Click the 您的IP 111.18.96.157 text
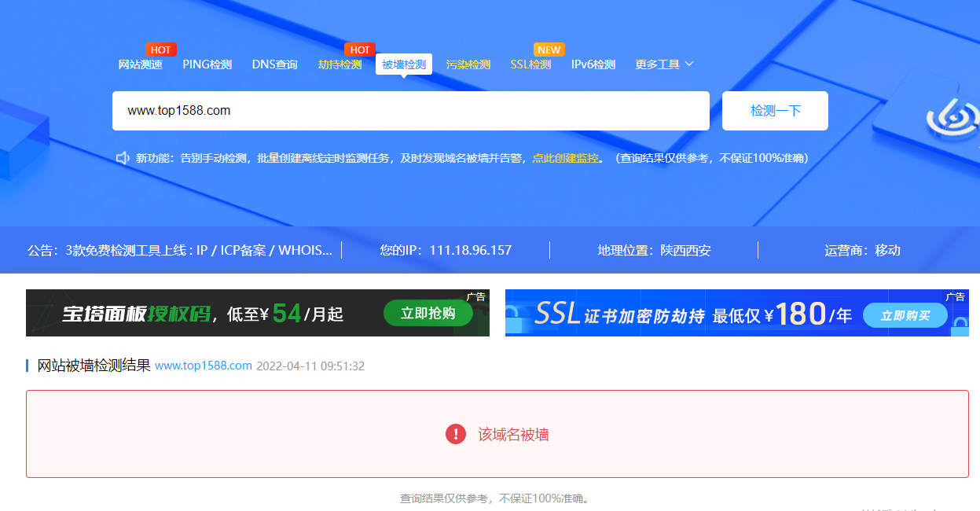Viewport: 980px width, 511px height. [x=446, y=250]
